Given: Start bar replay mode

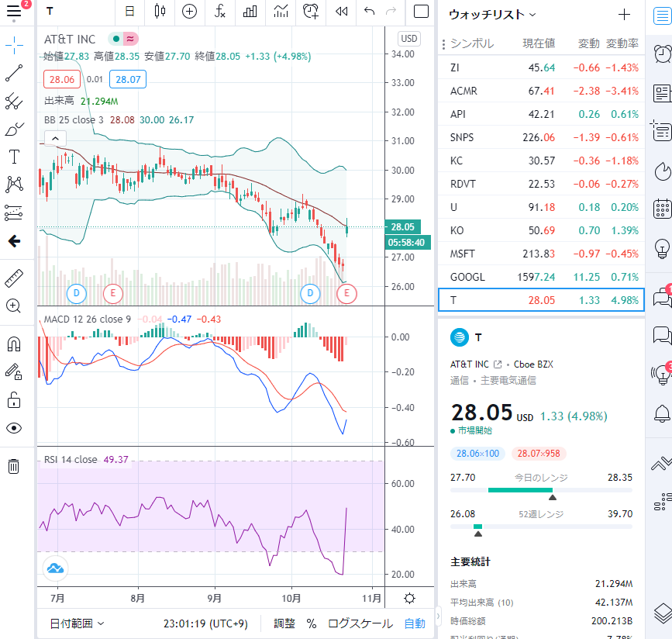Looking at the screenshot, I should (342, 12).
